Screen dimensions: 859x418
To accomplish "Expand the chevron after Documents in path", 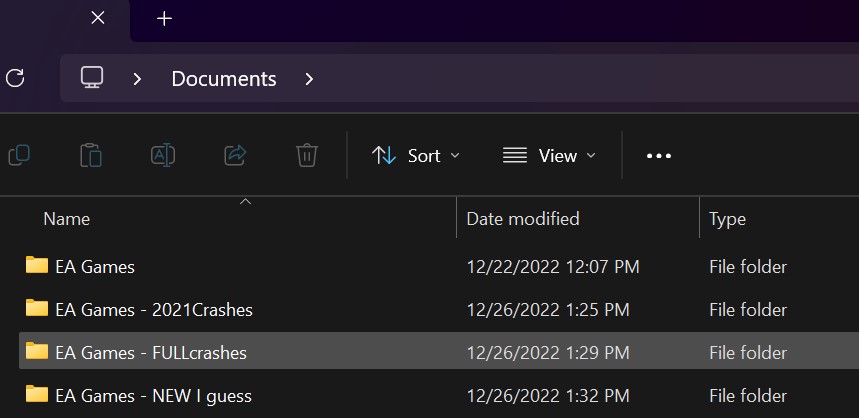I will point(309,78).
